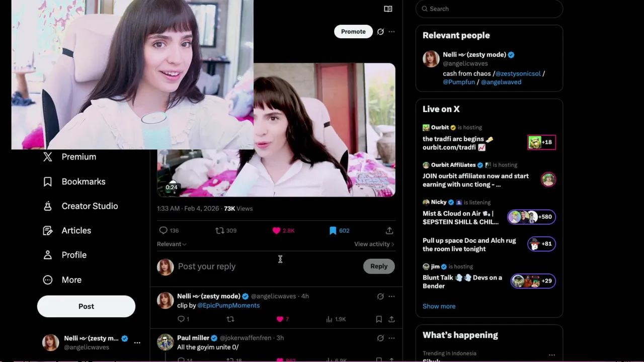Repost the main post with 309 reposts

tap(226, 230)
